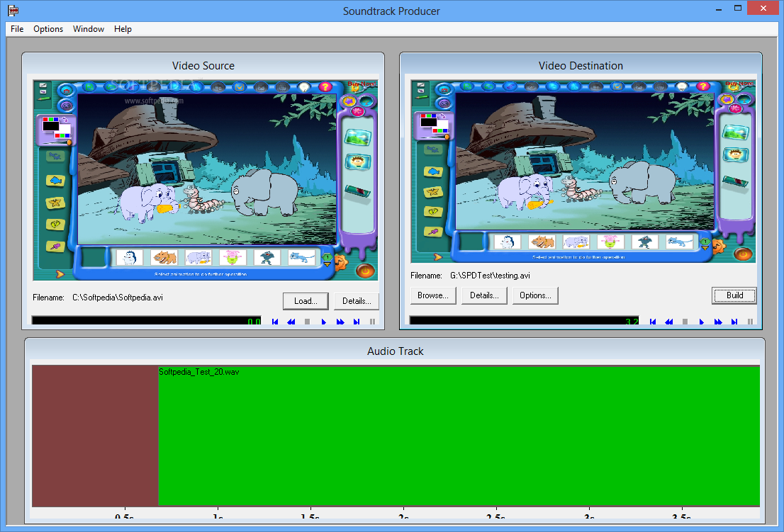Click the brown empty segment of audio track

coord(95,436)
